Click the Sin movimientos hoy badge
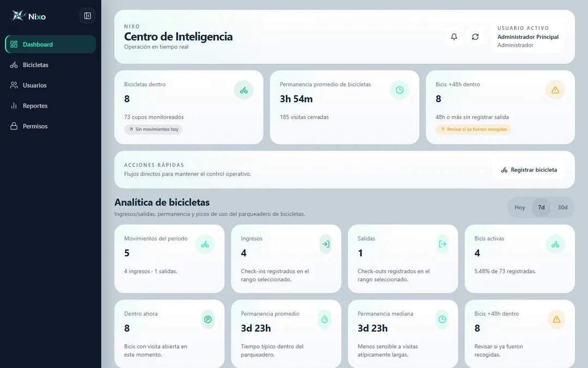Viewport: 588px width, 368px height. tap(154, 129)
